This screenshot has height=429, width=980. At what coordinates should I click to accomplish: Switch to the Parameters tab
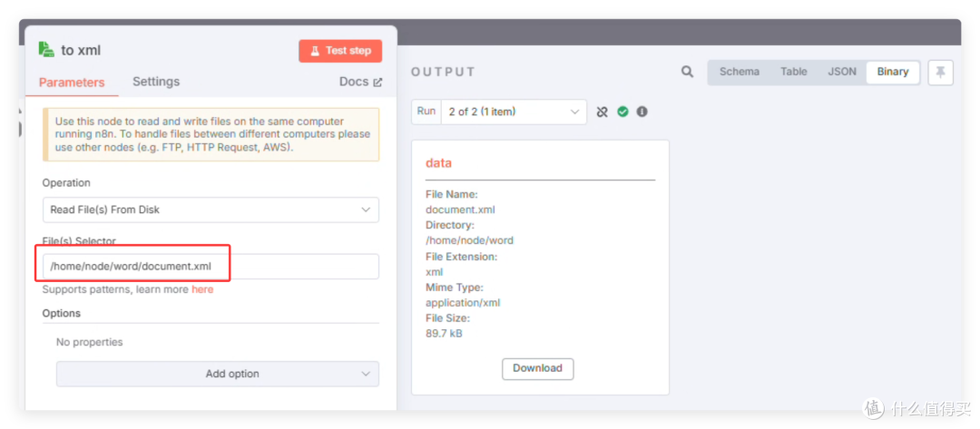click(x=72, y=83)
